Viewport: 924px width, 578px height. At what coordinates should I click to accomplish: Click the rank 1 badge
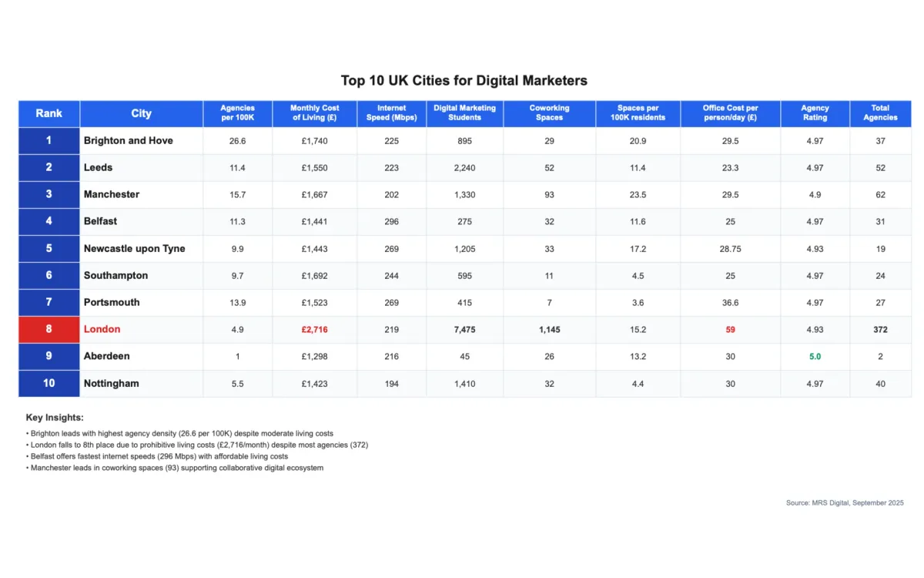tap(48, 140)
